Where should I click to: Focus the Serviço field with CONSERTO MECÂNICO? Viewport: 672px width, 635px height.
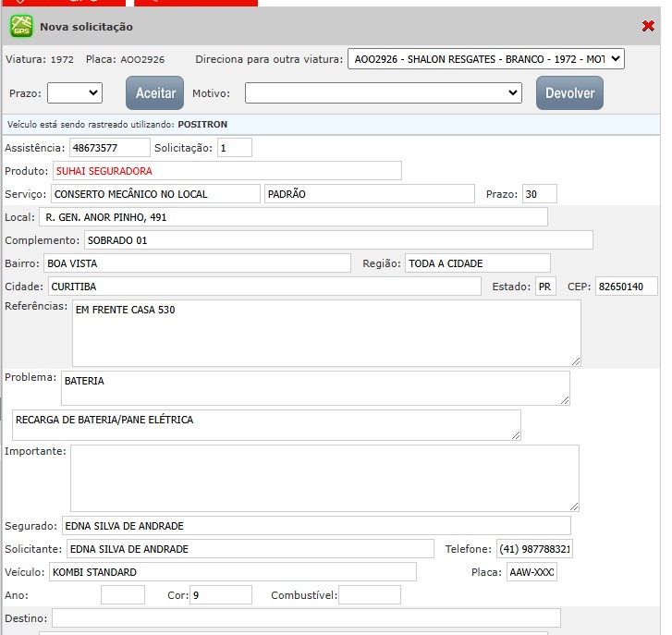click(x=155, y=194)
